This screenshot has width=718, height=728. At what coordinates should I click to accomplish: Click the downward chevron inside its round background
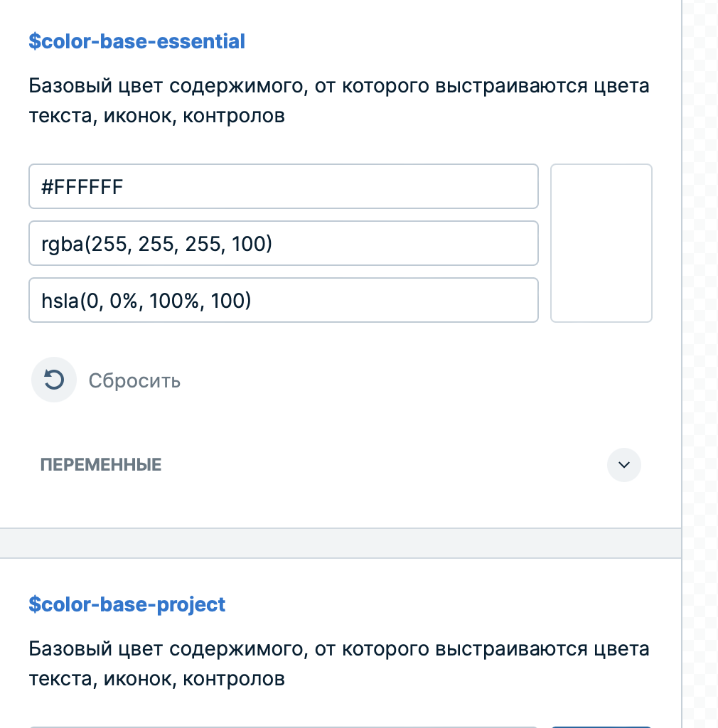click(x=623, y=466)
